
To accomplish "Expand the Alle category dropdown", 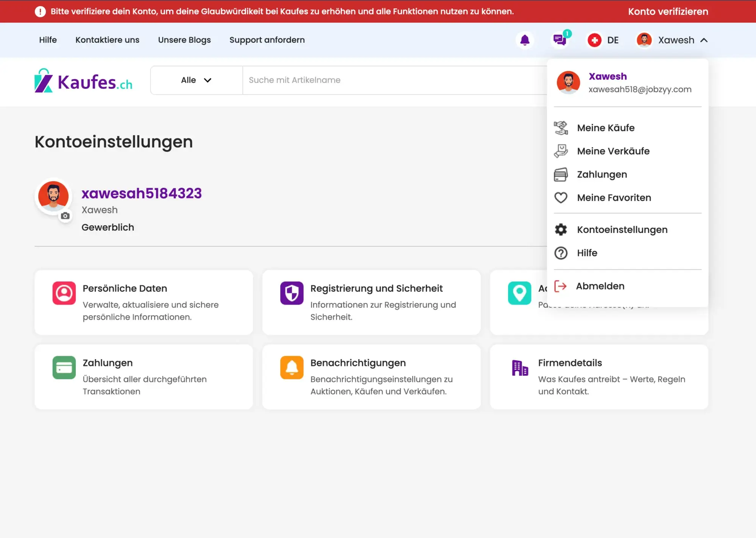I will pyautogui.click(x=196, y=80).
